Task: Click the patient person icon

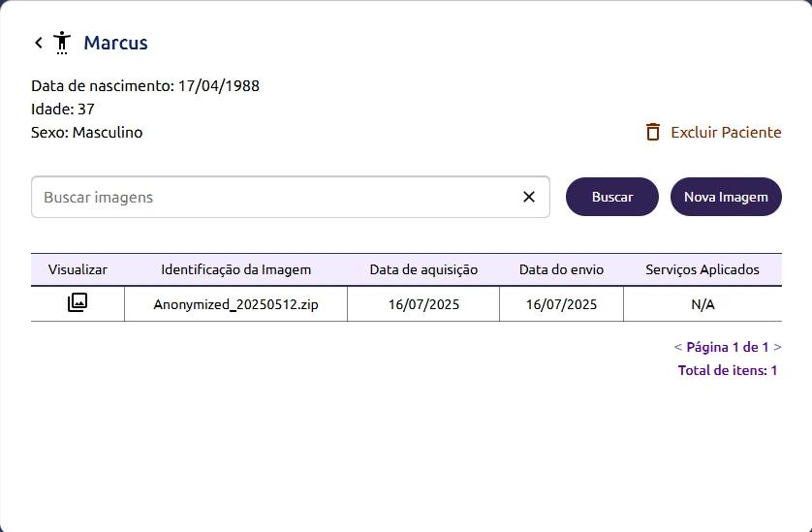Action: [62, 43]
